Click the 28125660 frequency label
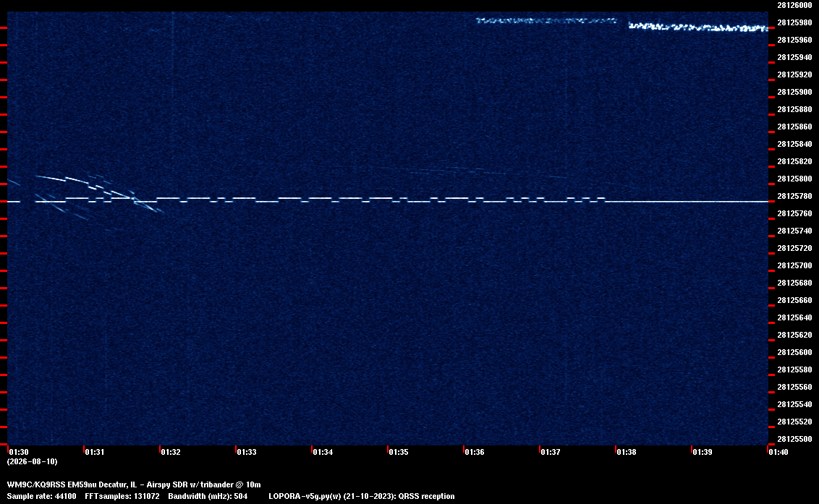Screen dimensions: 819x504 tap(794, 300)
